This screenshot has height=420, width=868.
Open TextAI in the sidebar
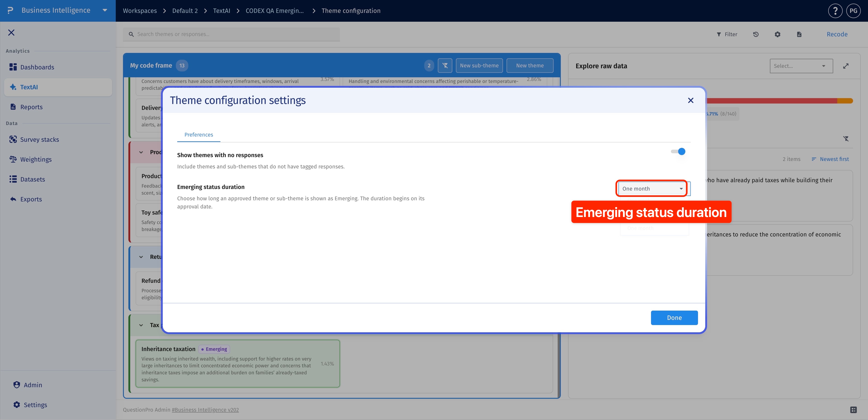pyautogui.click(x=58, y=87)
